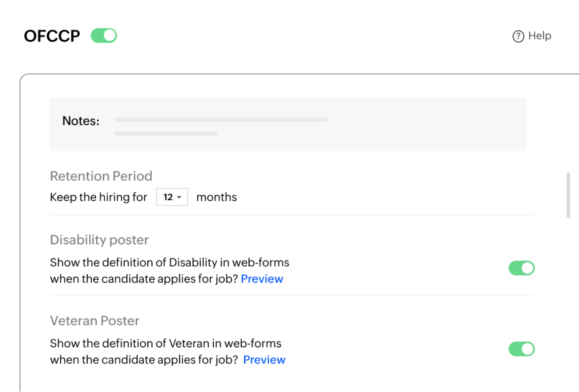Viewport: 579px width, 392px height.
Task: Click inside the Notes box placeholder lines
Action: (221, 120)
